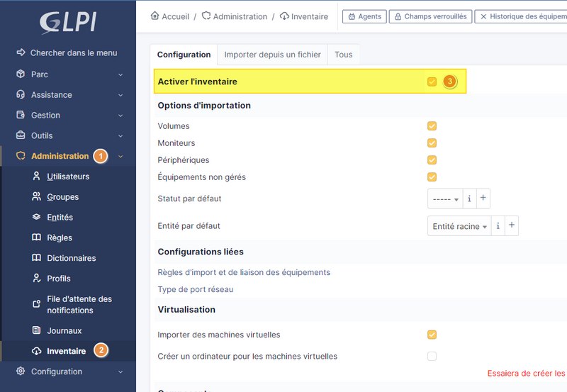The height and width of the screenshot is (392, 567).
Task: Click the Profils user-check icon
Action: click(x=36, y=278)
